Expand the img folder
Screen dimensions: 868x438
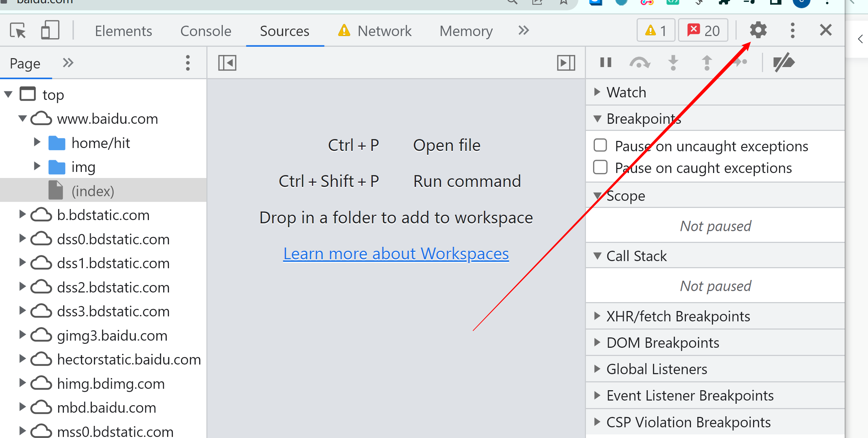pyautogui.click(x=37, y=166)
